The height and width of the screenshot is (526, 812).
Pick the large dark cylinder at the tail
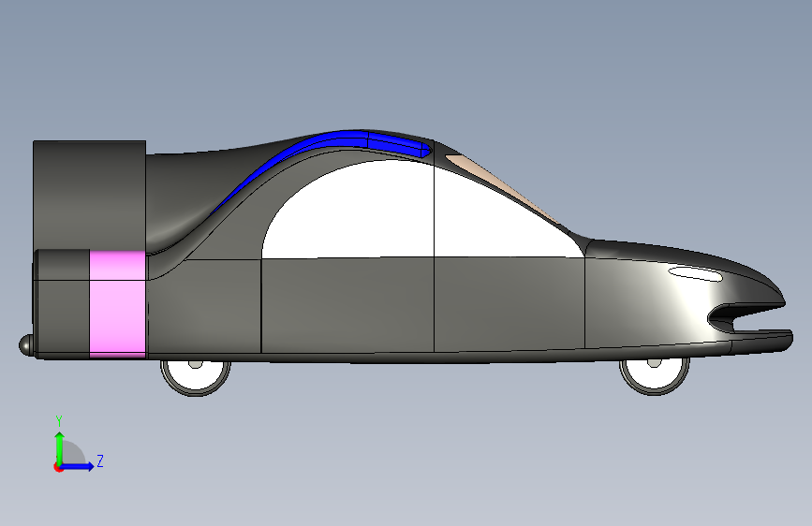[x=89, y=196]
